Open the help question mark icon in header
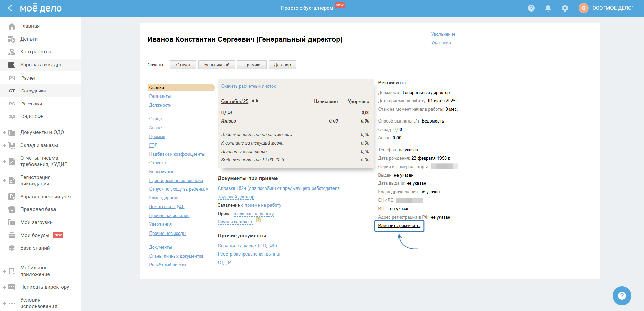 coord(531,8)
